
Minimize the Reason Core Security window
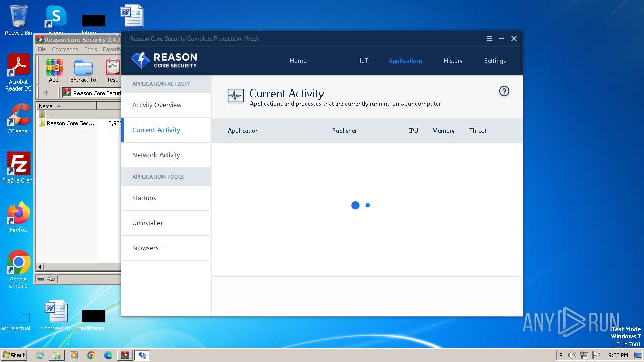click(501, 38)
